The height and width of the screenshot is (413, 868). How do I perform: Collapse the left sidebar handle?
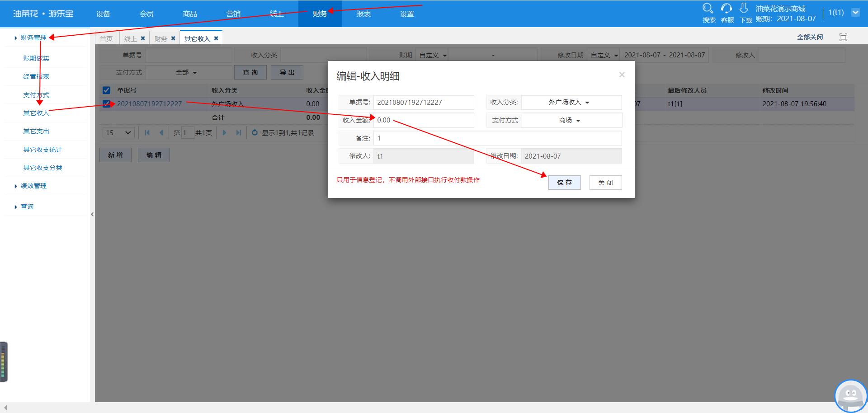point(92,215)
